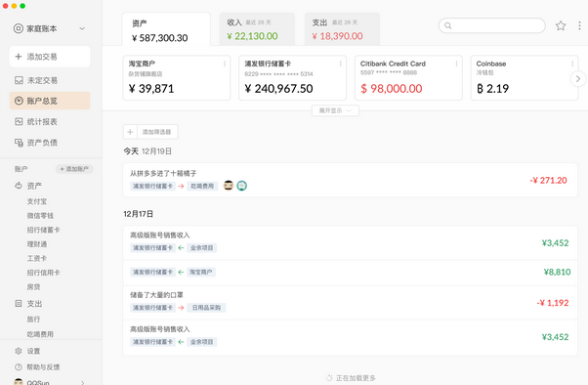This screenshot has width=588, height=385.
Task: Click the 吃喝费用 tag in orange transaction
Action: pyautogui.click(x=202, y=186)
